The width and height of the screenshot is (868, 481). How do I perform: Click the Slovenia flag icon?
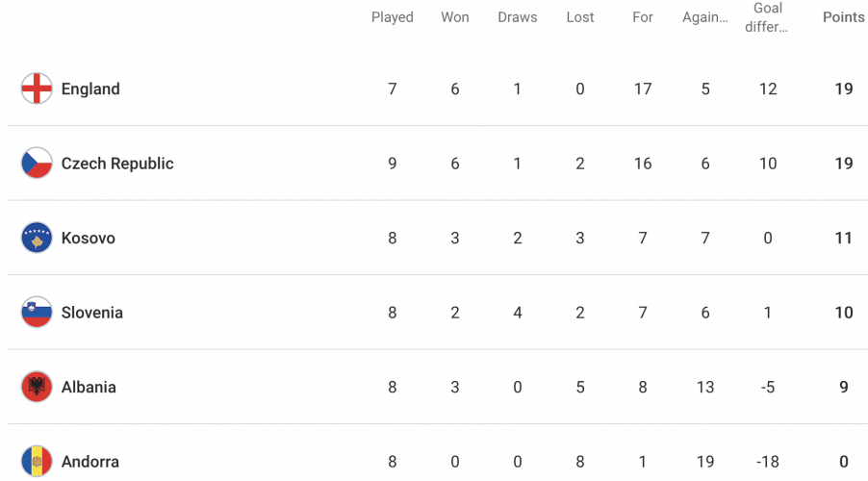(37, 313)
